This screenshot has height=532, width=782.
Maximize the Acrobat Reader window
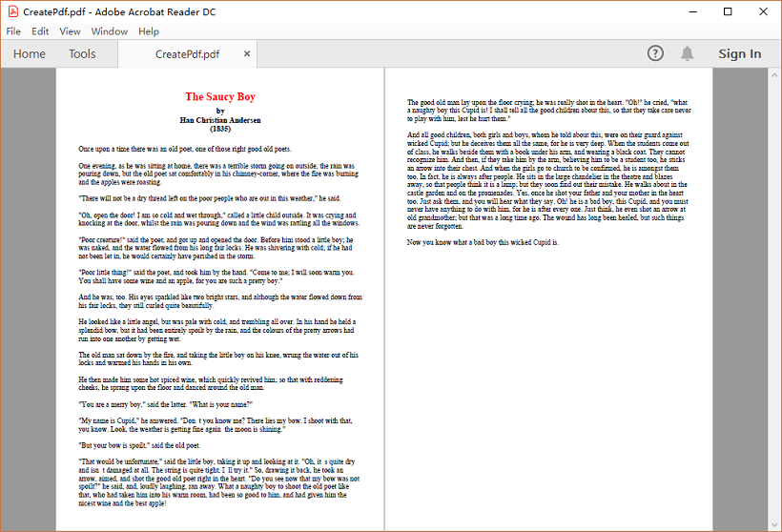[728, 11]
